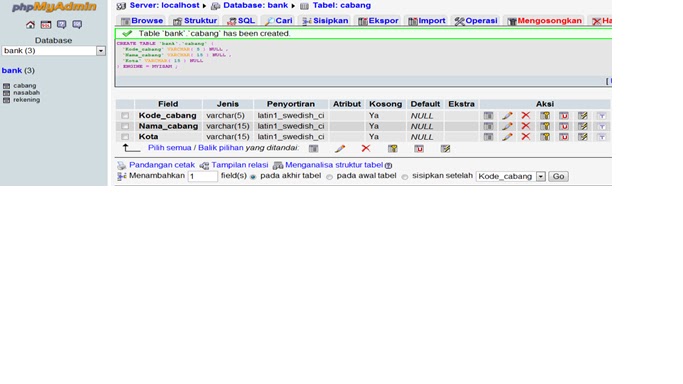The width and height of the screenshot is (683, 384).
Task: Open phpMyAdmin home icon in sidebar
Action: 30,25
